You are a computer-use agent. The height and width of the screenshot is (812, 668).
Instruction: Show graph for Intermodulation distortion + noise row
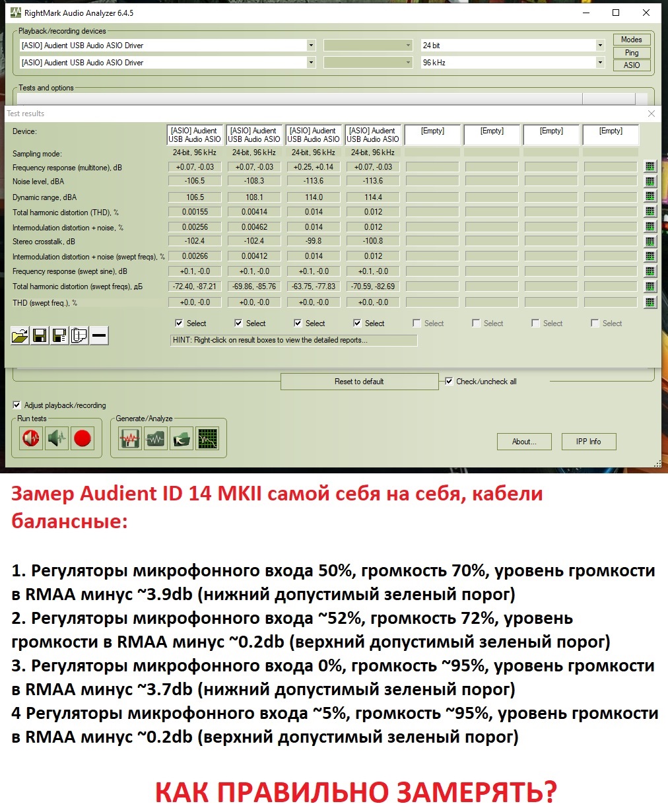[x=650, y=227]
